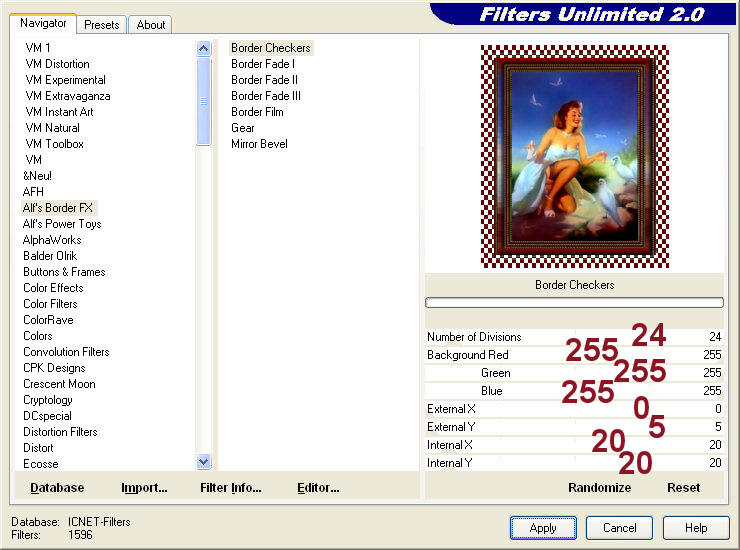This screenshot has width=740, height=550.
Task: Select VM Extravaganza category
Action: pyautogui.click(x=67, y=96)
